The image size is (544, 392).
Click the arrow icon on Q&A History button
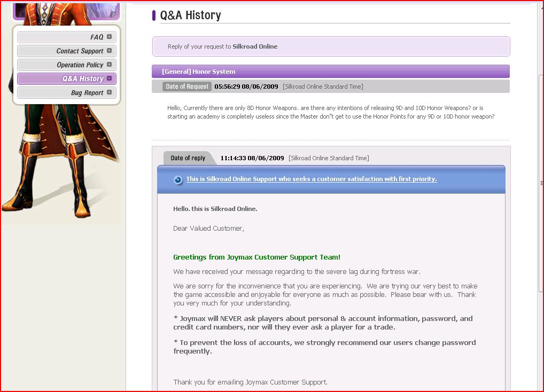click(109, 79)
